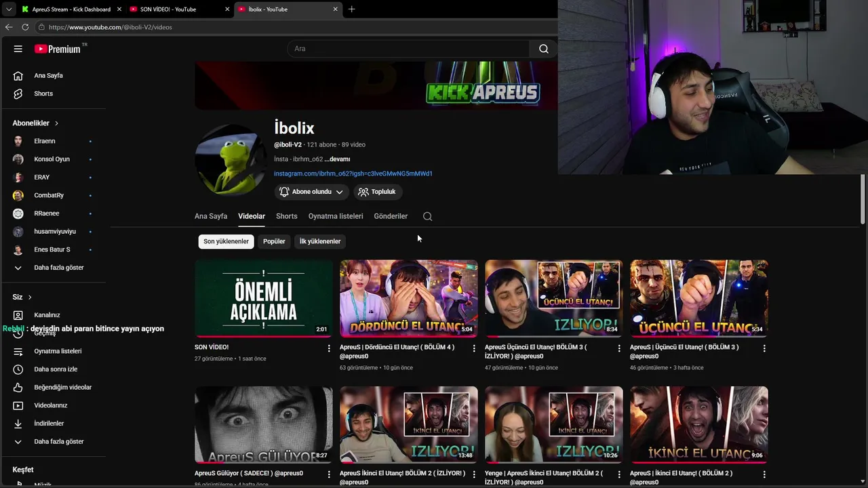The image size is (868, 488).
Task: Open options for Yenge İkinci El Utanç video
Action: click(x=619, y=474)
